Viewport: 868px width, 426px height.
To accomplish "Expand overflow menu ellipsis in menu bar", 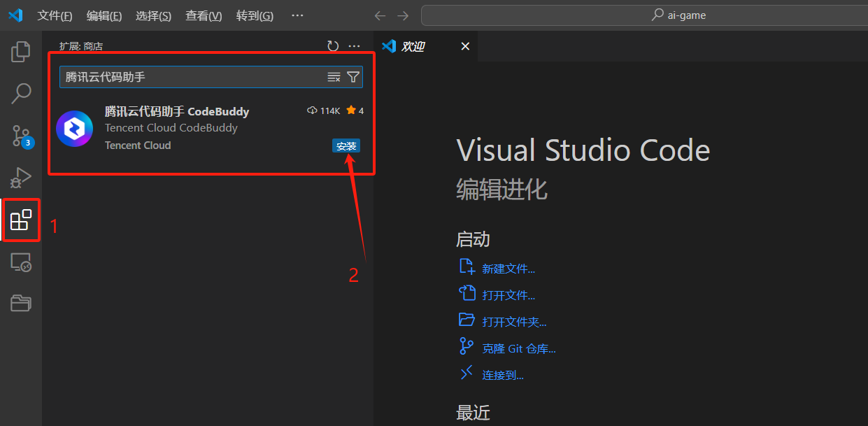I will (x=297, y=15).
